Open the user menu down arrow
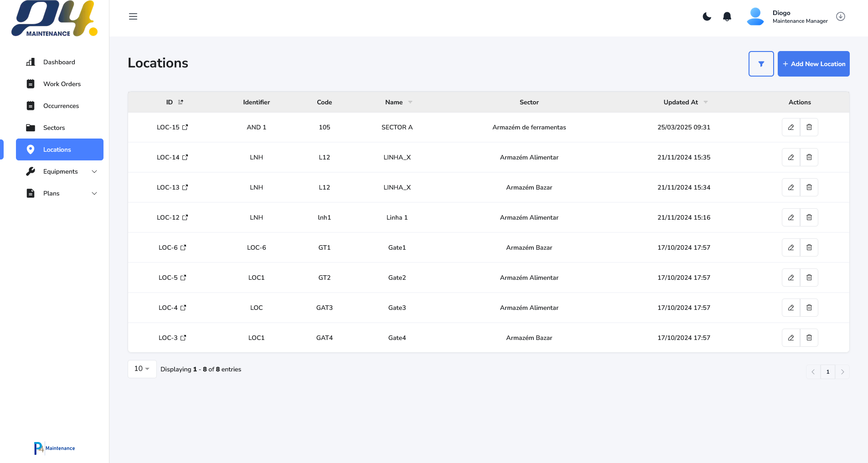The width and height of the screenshot is (868, 463). [841, 16]
